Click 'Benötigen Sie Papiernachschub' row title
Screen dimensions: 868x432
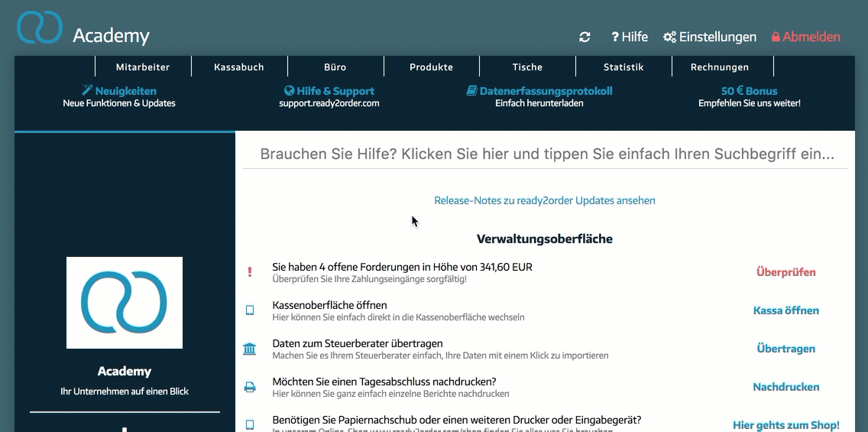pos(457,420)
